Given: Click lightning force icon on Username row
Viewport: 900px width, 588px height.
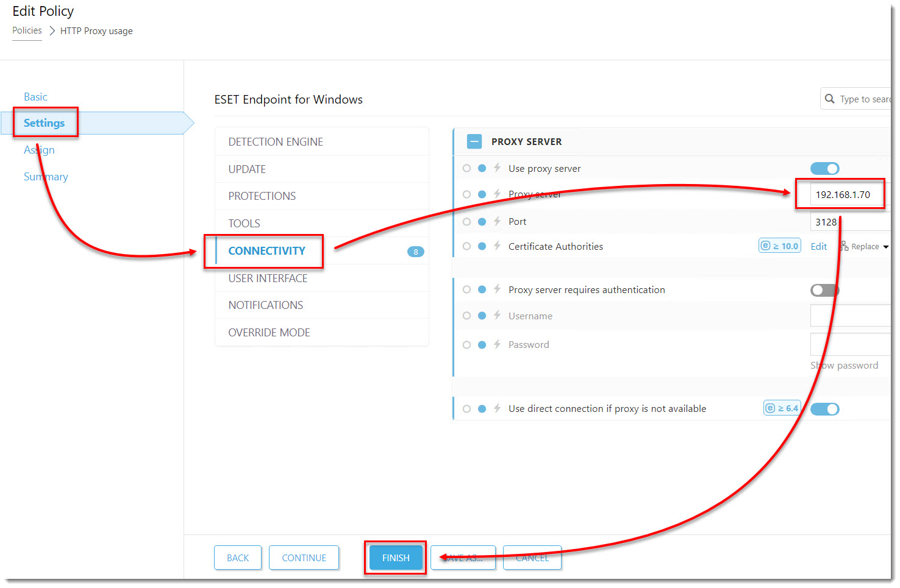Looking at the screenshot, I should (x=497, y=315).
